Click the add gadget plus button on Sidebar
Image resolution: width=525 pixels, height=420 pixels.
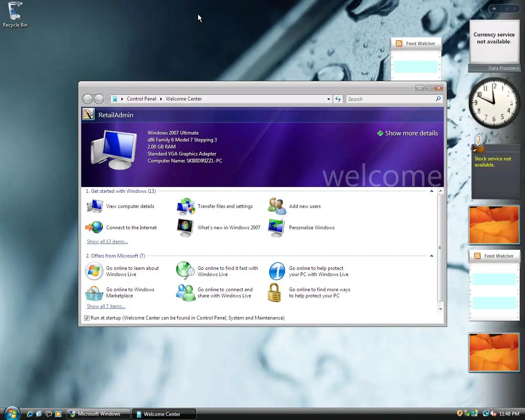(494, 8)
